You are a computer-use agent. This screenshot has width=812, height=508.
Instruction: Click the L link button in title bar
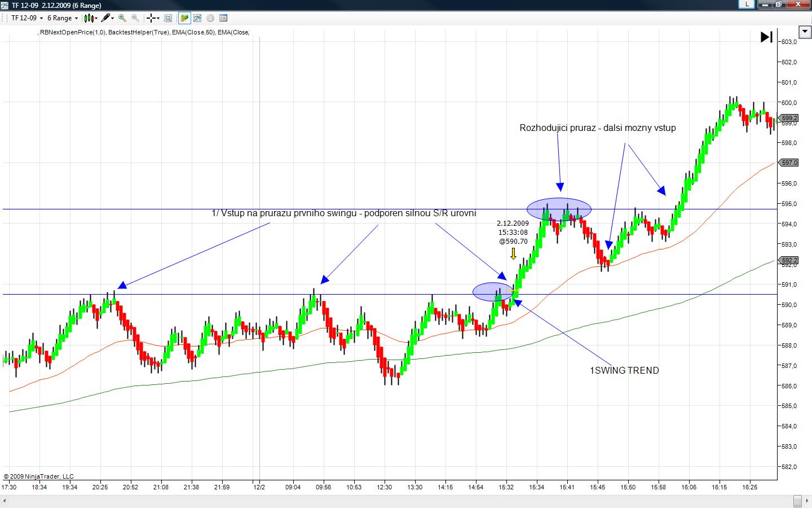pos(747,5)
